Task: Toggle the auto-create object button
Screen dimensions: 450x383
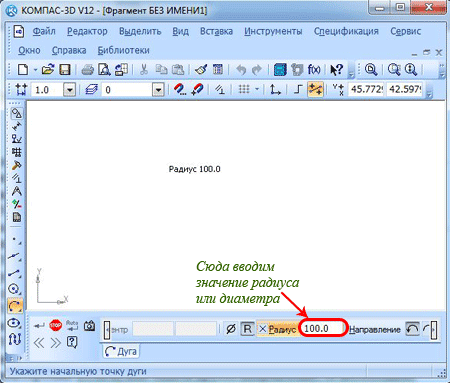Action: pyautogui.click(x=72, y=325)
